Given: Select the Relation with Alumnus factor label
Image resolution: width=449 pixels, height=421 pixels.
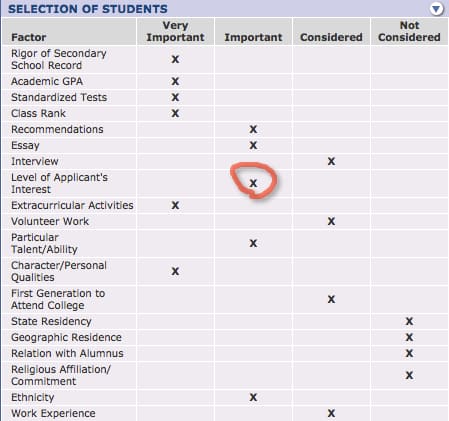Looking at the screenshot, I should (67, 353).
